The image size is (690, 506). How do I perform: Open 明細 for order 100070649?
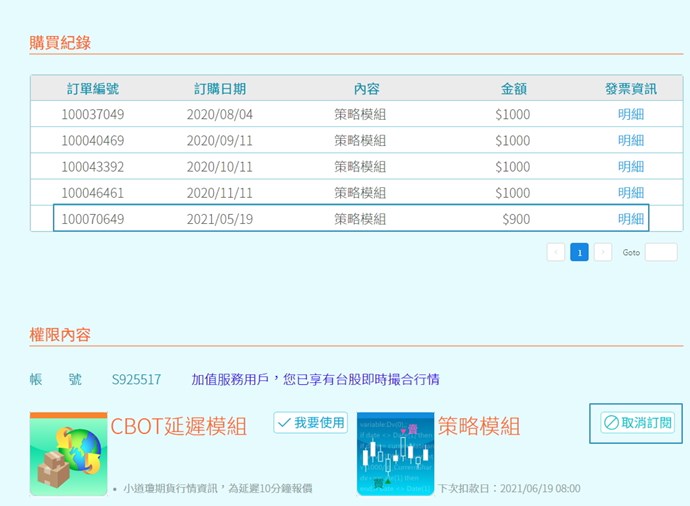[x=631, y=218]
